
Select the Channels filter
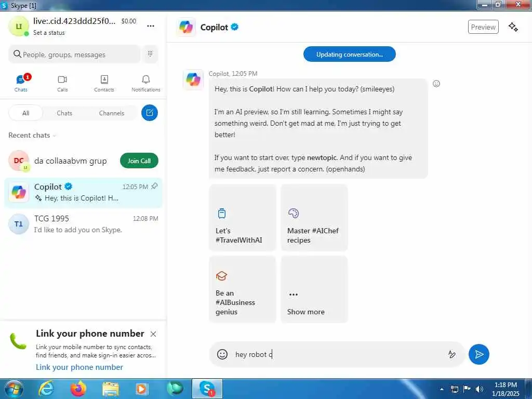[x=112, y=113]
